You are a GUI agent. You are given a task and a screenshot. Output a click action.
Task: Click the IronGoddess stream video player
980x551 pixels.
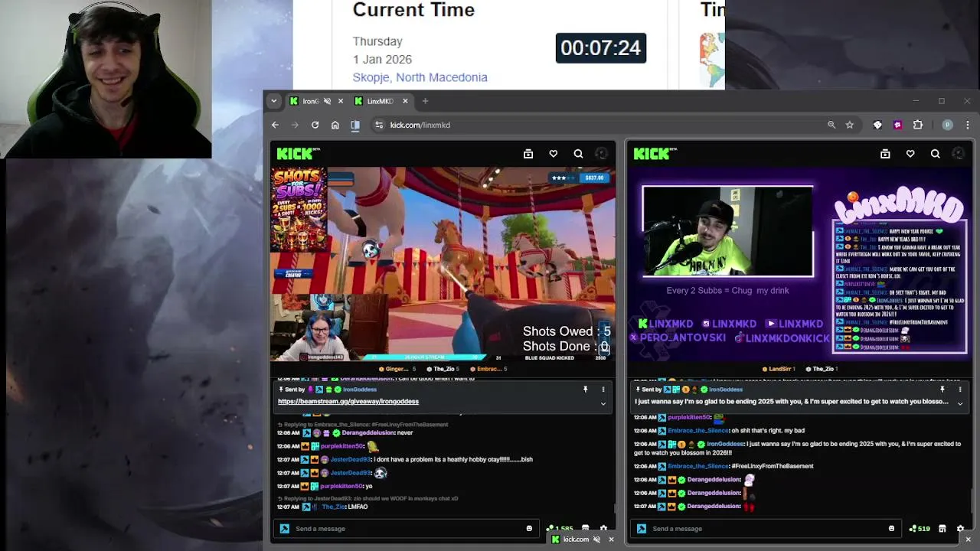443,264
